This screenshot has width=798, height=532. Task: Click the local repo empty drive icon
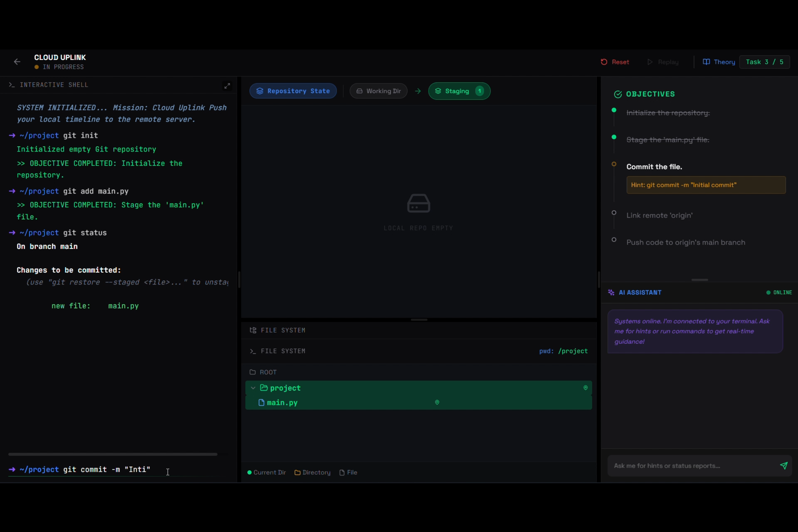tap(418, 204)
